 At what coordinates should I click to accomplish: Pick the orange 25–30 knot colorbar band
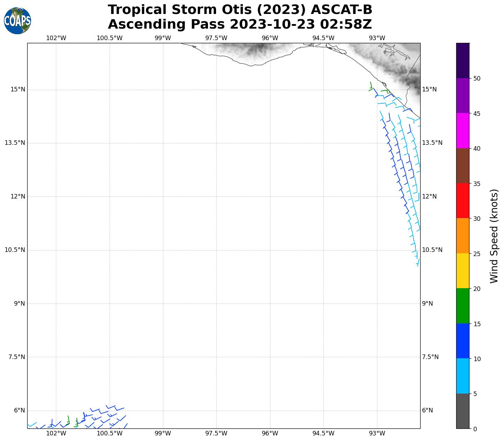pyautogui.click(x=463, y=236)
